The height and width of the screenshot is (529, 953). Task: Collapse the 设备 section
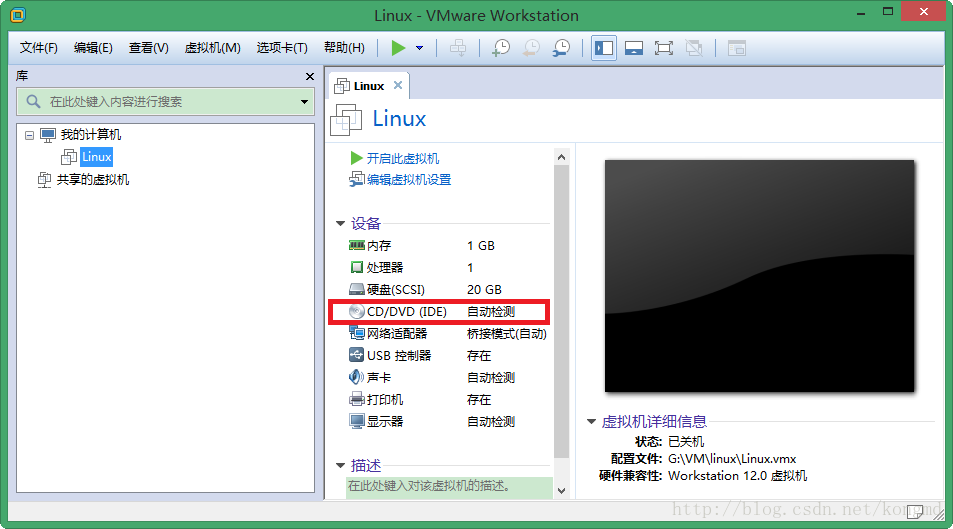[340, 224]
